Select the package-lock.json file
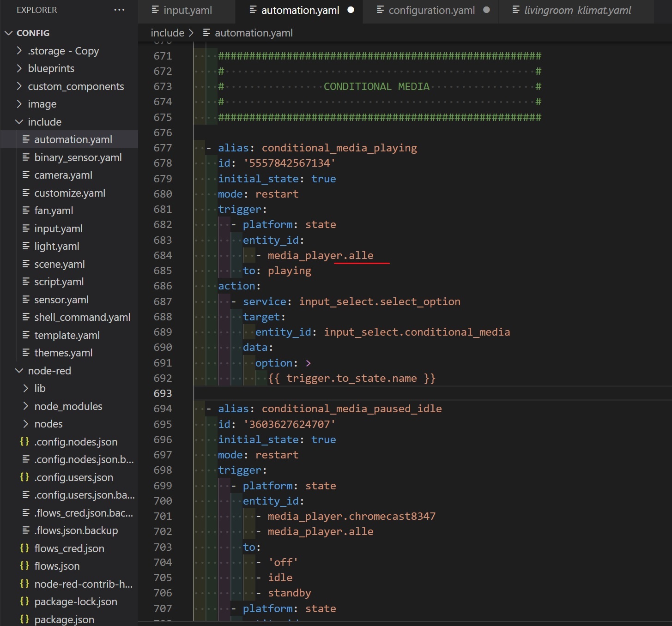The image size is (672, 626). 76,602
